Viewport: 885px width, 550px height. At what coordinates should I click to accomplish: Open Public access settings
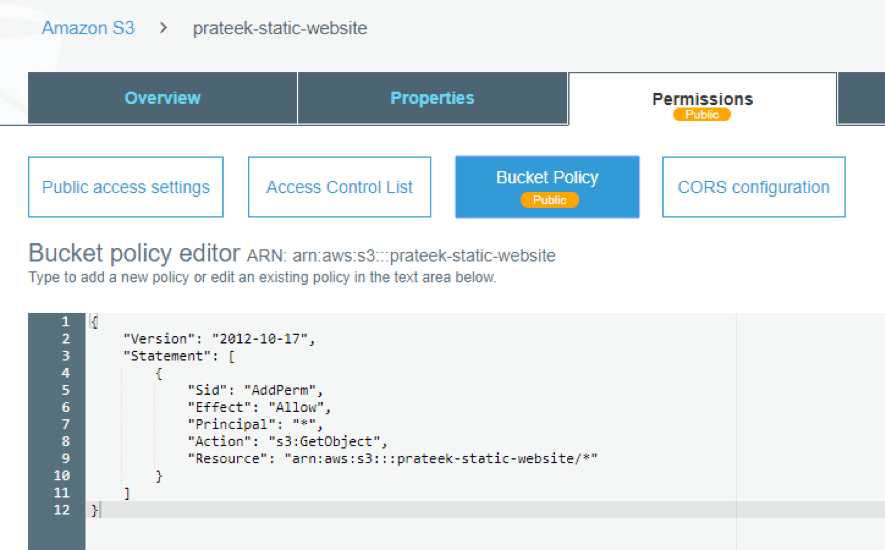(x=126, y=187)
